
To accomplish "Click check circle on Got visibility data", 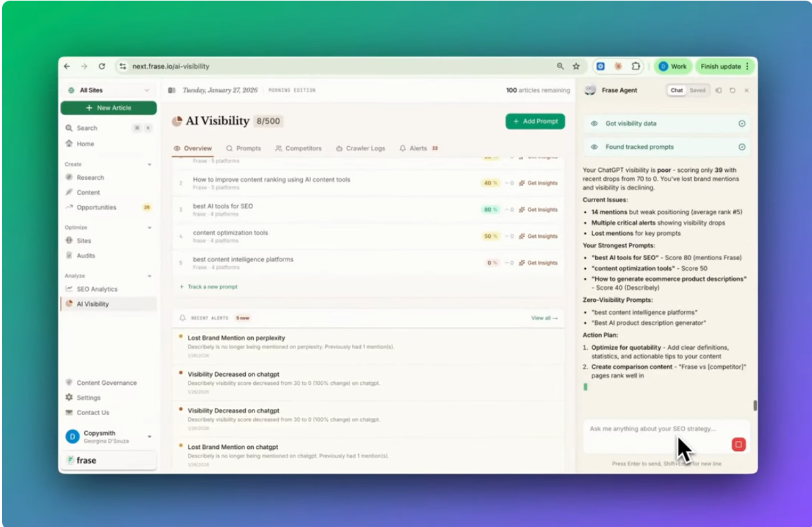I will point(742,124).
